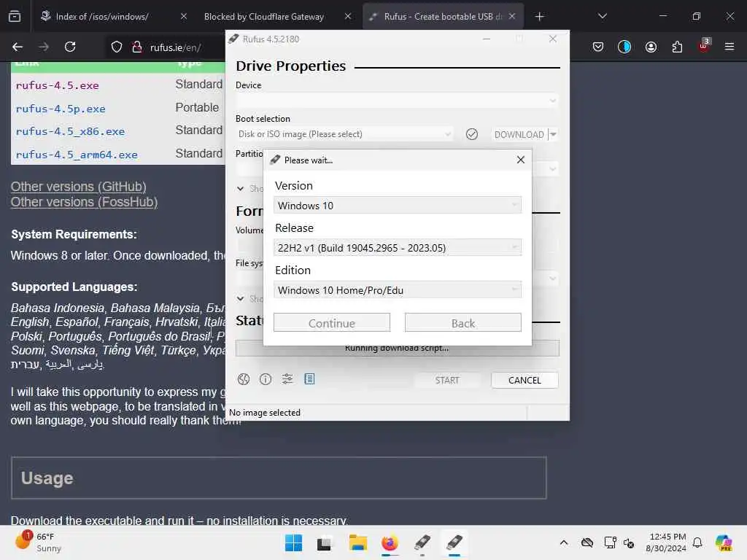Click Back in the download dialog

(463, 323)
